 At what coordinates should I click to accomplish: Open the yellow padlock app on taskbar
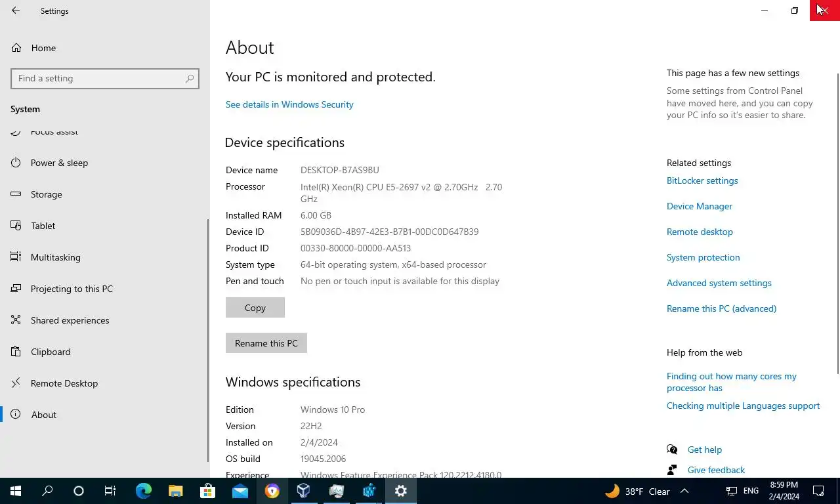272,491
